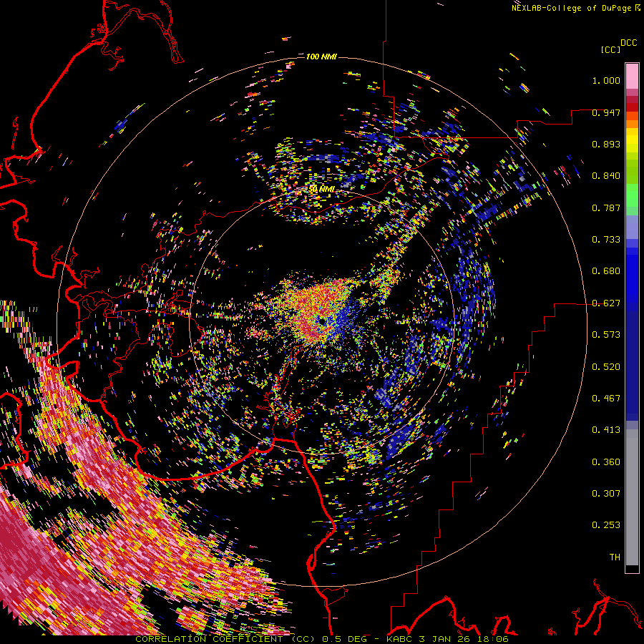Click the black radar site dot at center
The image size is (644, 644).
(321, 321)
